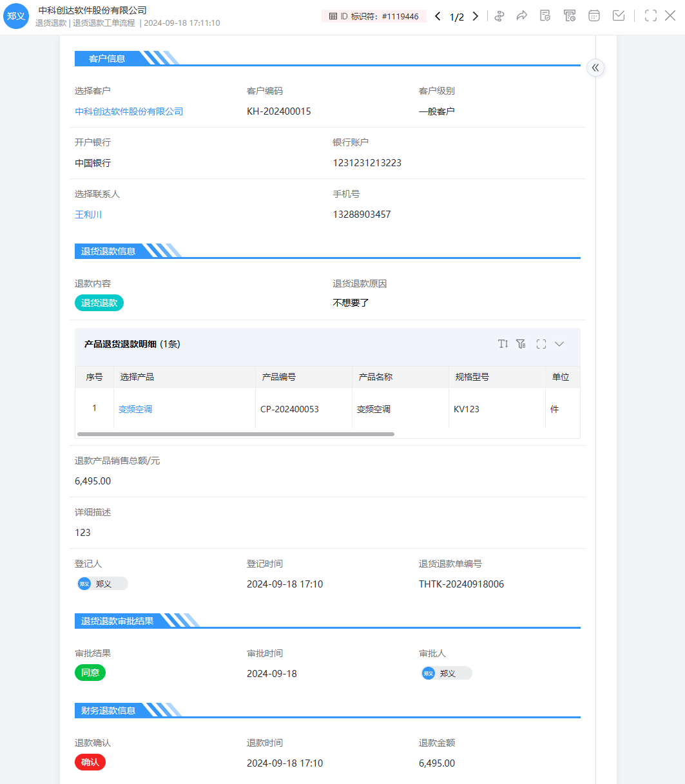
Task: Open contact link 王利川
Action: [88, 215]
